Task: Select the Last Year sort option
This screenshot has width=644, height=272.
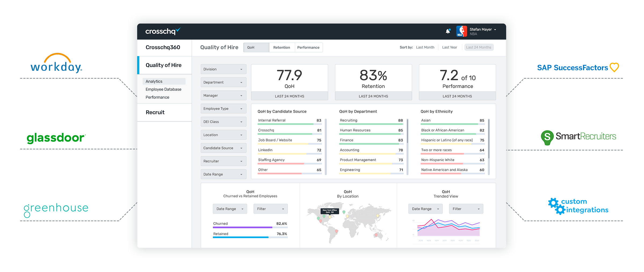Action: point(449,47)
